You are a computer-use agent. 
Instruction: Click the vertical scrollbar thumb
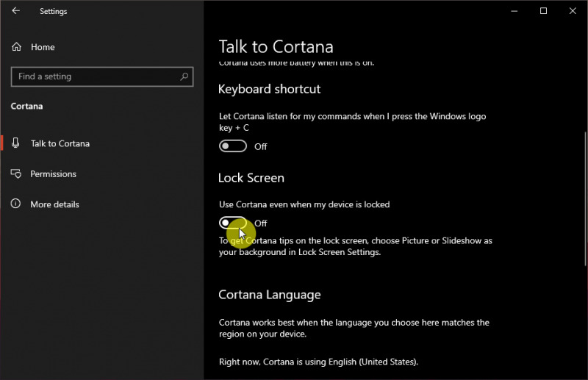point(585,198)
